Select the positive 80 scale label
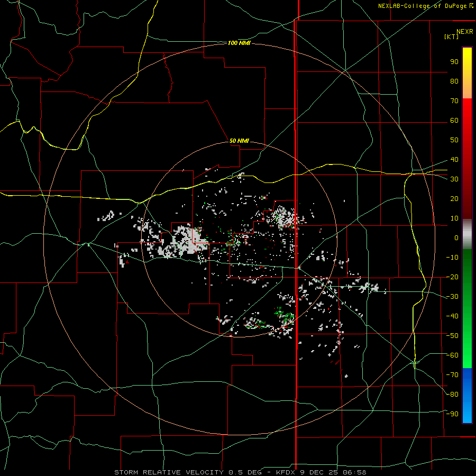The height and width of the screenshot is (476, 476). 454,81
